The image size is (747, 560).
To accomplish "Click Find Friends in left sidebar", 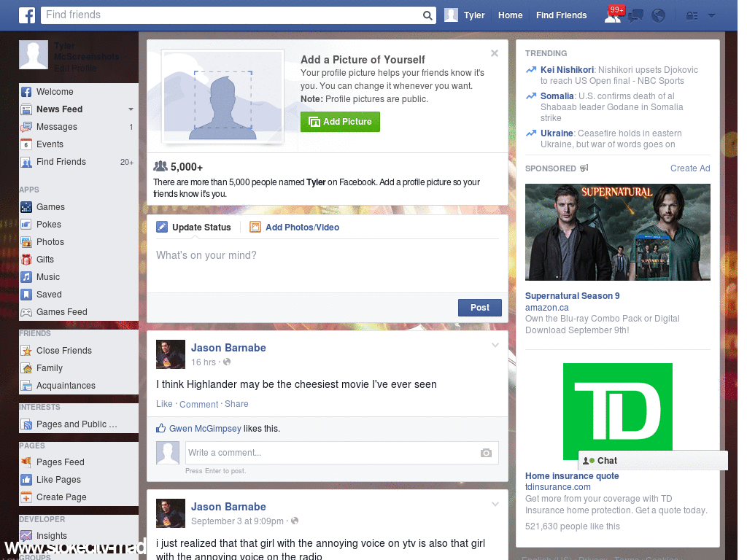I will [x=61, y=162].
